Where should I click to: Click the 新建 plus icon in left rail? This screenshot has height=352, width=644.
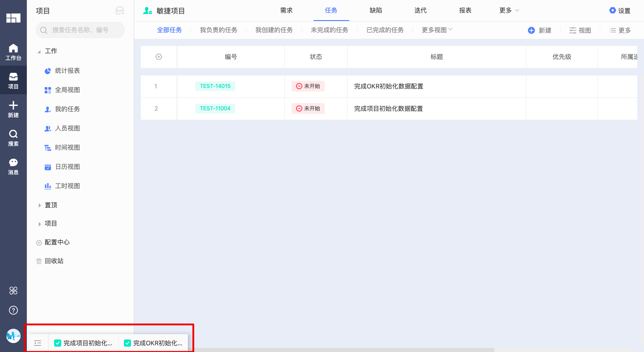[x=13, y=106]
